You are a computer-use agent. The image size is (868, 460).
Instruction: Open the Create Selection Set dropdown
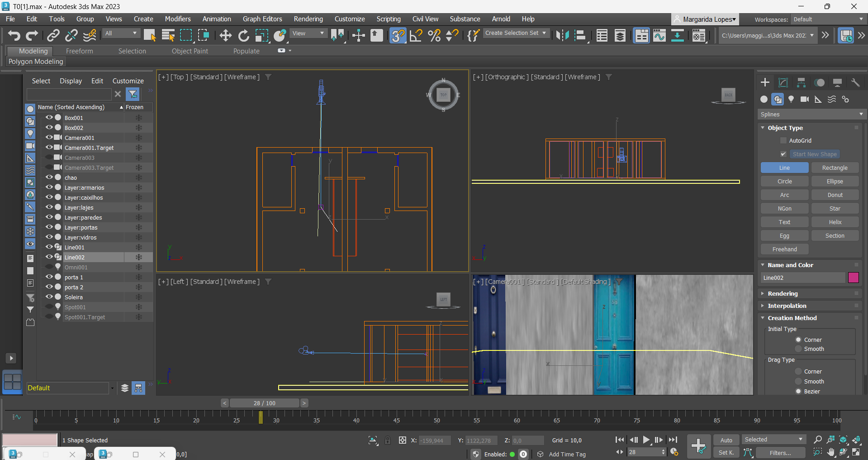[x=516, y=33]
